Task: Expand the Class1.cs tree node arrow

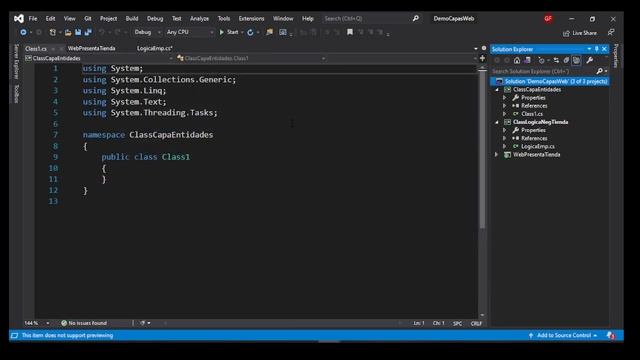Action: coord(505,114)
